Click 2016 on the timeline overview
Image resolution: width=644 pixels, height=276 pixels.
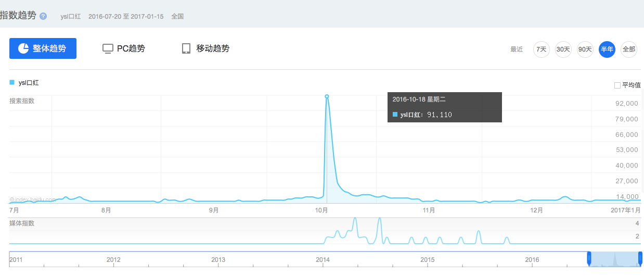point(532,259)
